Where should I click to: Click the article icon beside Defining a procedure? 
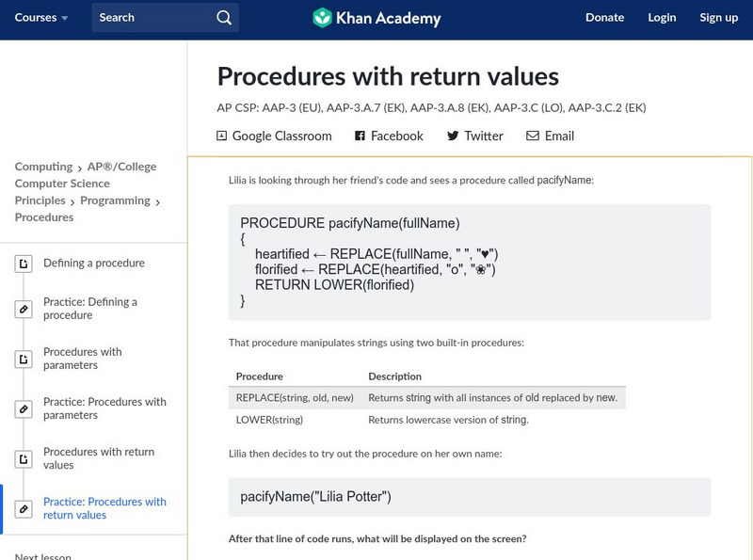tap(24, 264)
